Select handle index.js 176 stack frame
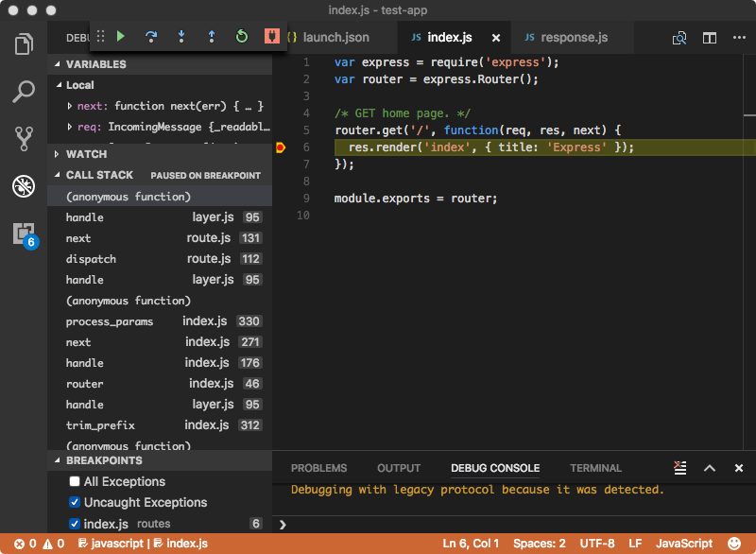 point(160,363)
